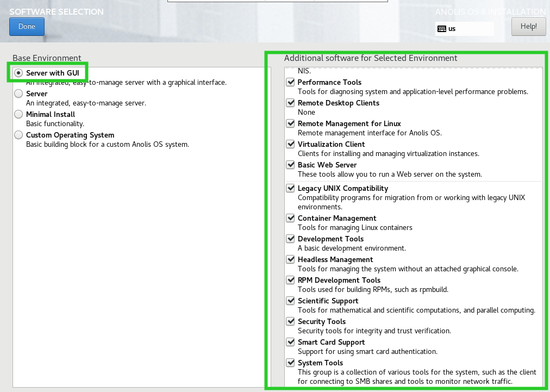Toggle Remote Desktop Clients checkbox
This screenshot has width=550, height=392.
pos(291,103)
